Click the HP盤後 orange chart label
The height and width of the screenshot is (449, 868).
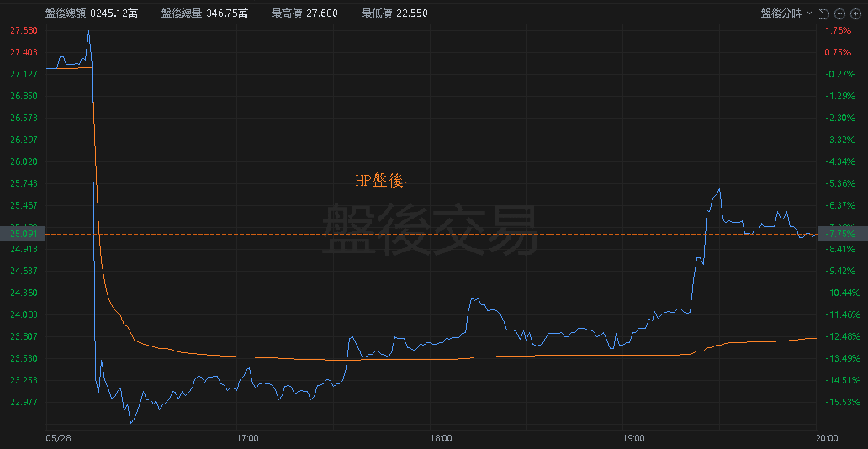pos(380,181)
